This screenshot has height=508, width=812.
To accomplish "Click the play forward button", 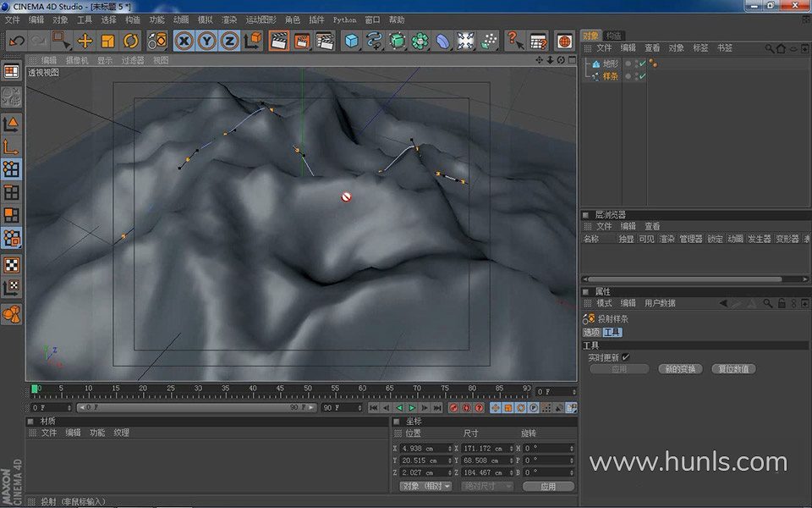I will (412, 407).
